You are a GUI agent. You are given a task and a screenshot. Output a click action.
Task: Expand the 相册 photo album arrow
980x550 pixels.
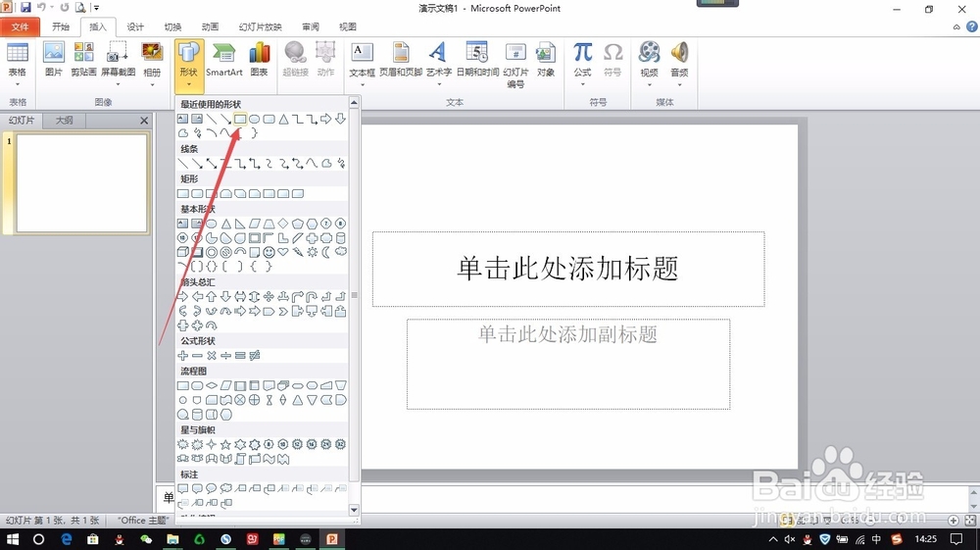pyautogui.click(x=152, y=83)
